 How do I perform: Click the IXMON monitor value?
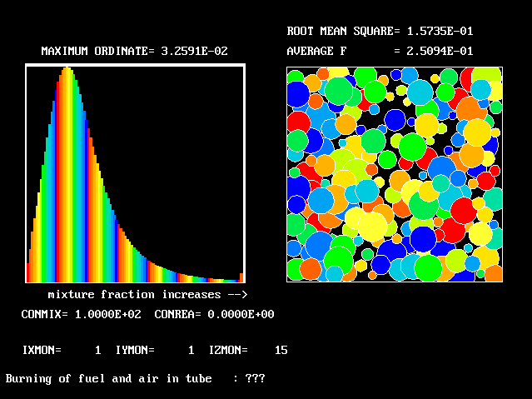point(97,351)
